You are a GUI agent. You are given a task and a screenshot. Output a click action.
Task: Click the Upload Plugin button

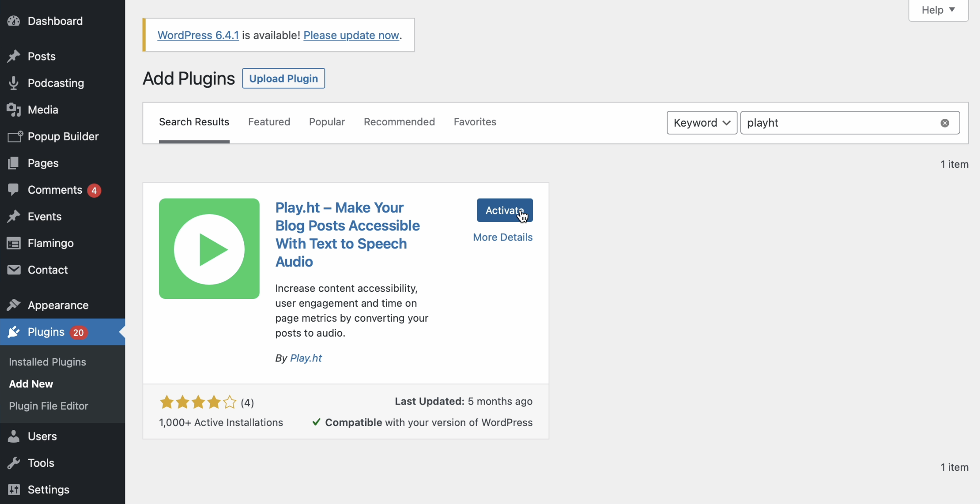coord(283,78)
